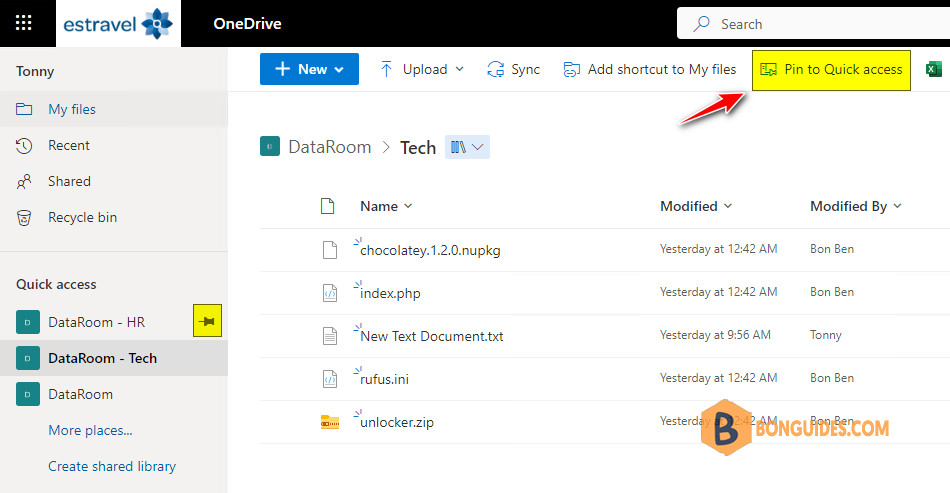Click the estravel logo
The width and height of the screenshot is (950, 493).
118,24
